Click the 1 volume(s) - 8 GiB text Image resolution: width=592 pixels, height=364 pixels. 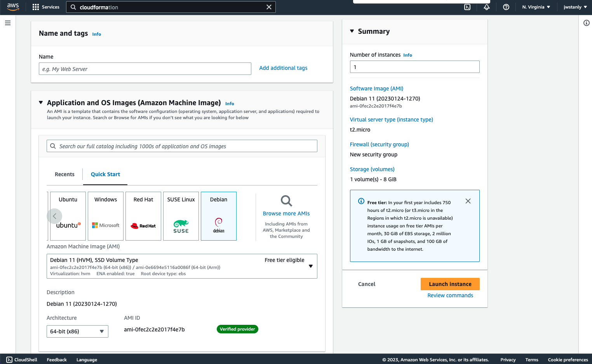(x=373, y=179)
